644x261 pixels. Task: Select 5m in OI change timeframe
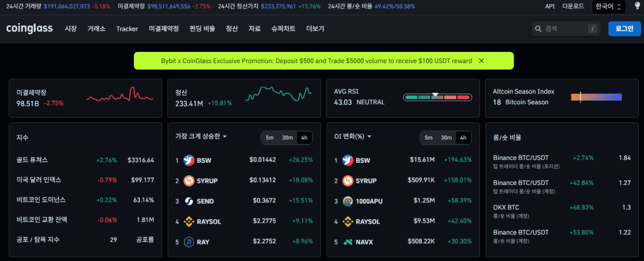point(429,138)
